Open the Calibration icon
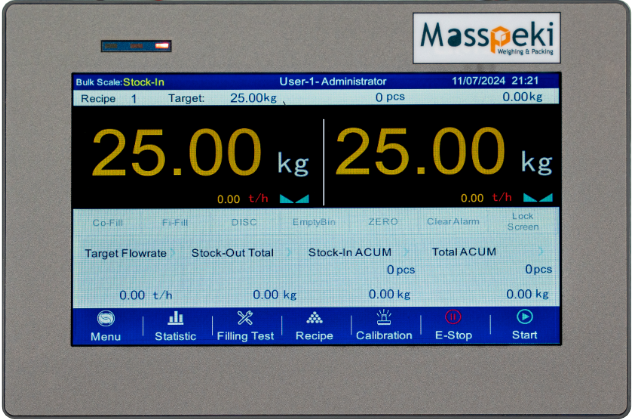Image resolution: width=633 pixels, height=419 pixels. [x=383, y=318]
